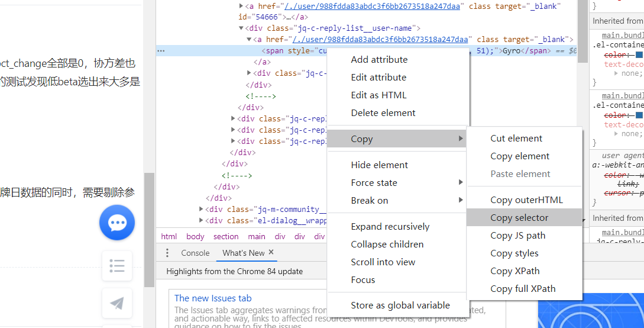Open the blue chat bubble button
Viewport: 644px width, 328px height.
[x=117, y=223]
